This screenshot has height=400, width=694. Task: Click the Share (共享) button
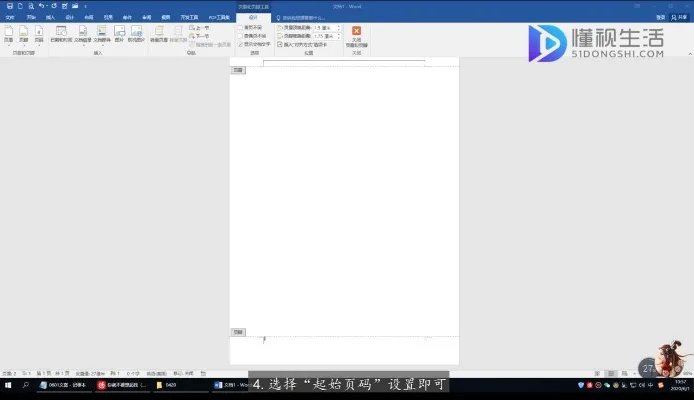(678, 17)
